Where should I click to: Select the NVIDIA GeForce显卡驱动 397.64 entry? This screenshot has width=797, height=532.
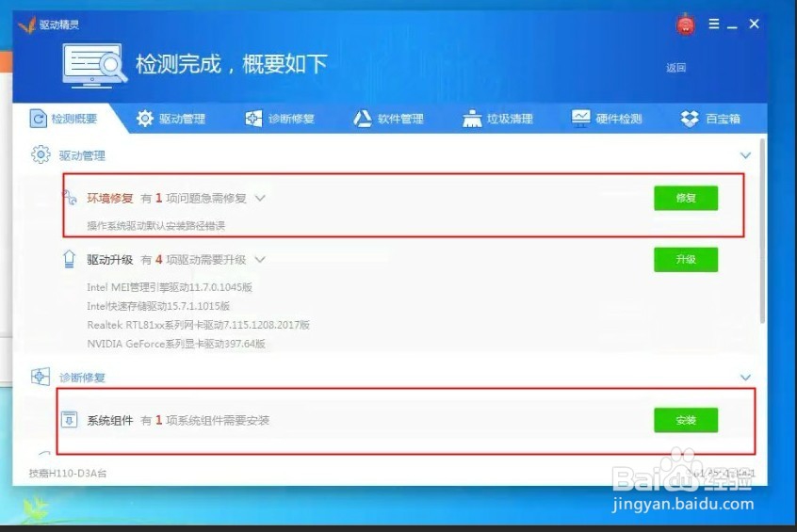pos(176,344)
